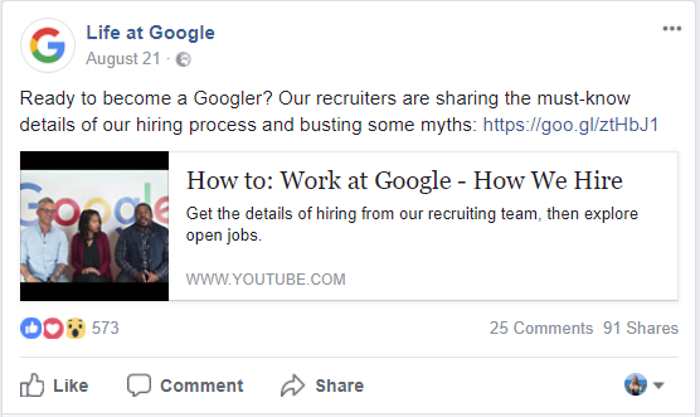This screenshot has width=700, height=417.
Task: Share the post using Share button
Action: click(x=322, y=385)
